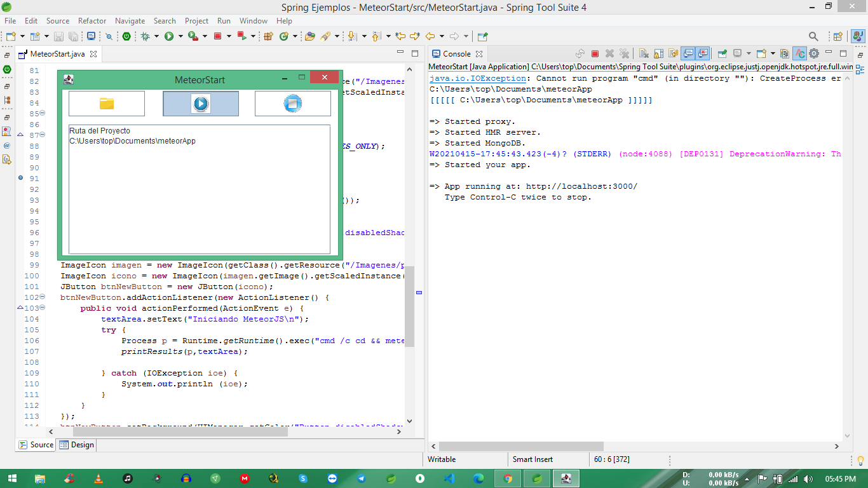Navigate Back with the yellow left arrow

pos(430,36)
